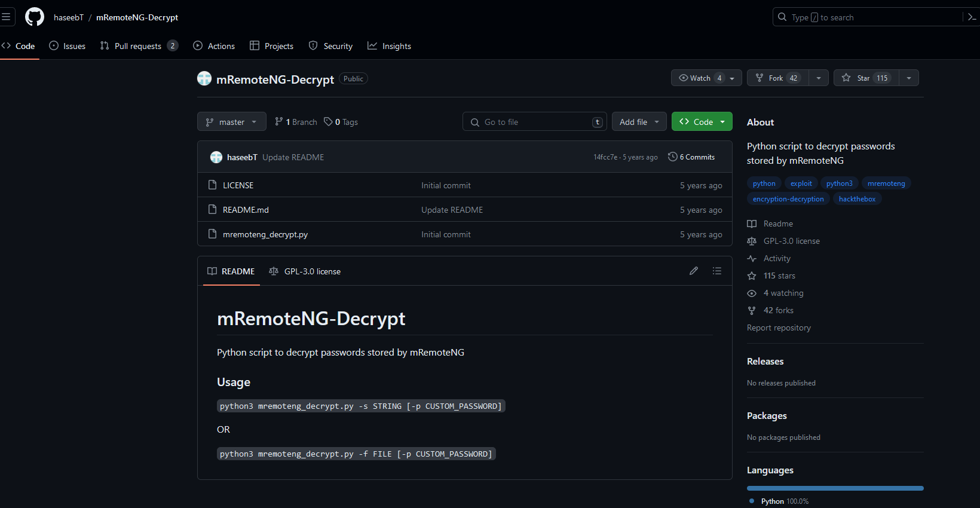Open the Projects tab
Viewport: 980px width, 508px height.
(x=272, y=46)
